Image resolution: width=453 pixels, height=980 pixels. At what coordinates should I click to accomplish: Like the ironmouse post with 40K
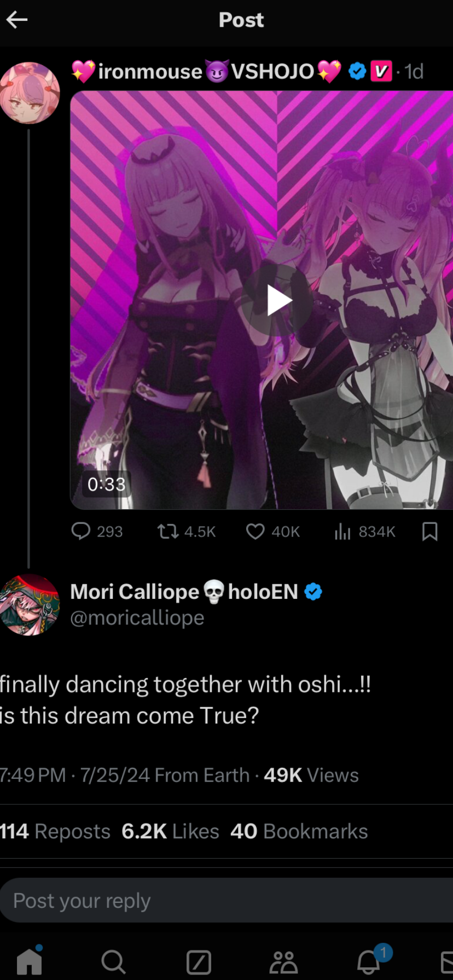click(272, 531)
